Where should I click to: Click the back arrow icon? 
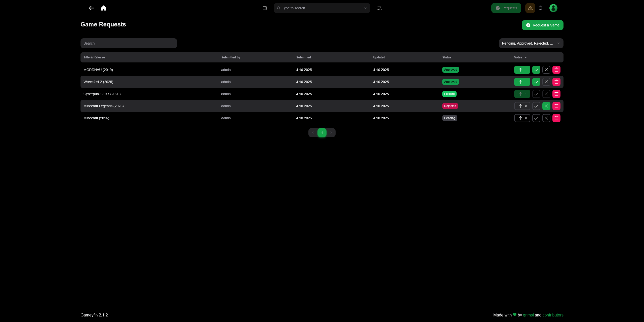(91, 8)
